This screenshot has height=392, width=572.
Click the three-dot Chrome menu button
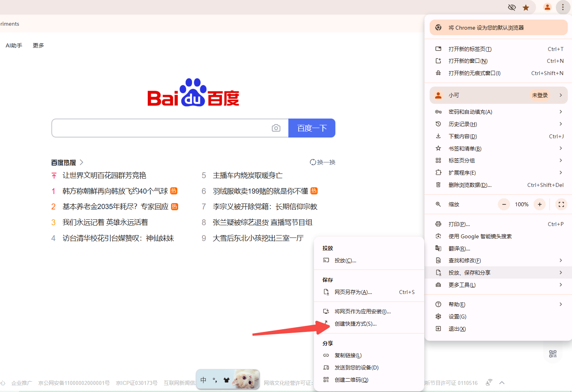[563, 7]
